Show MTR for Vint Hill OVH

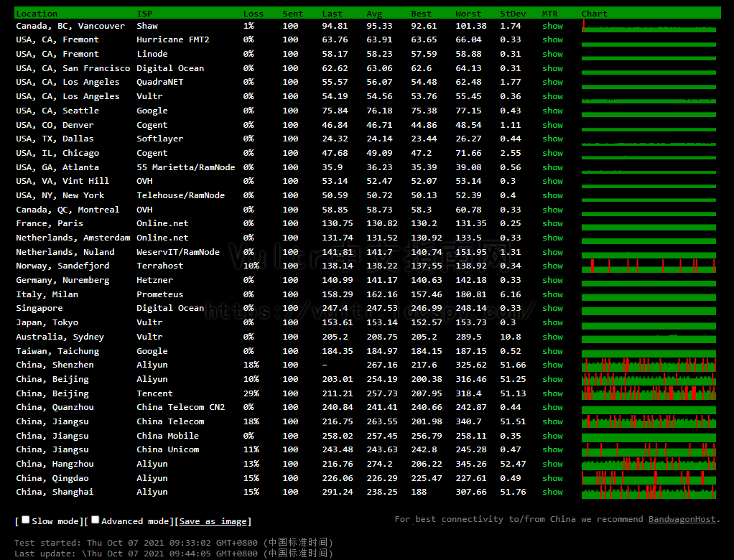tap(552, 181)
